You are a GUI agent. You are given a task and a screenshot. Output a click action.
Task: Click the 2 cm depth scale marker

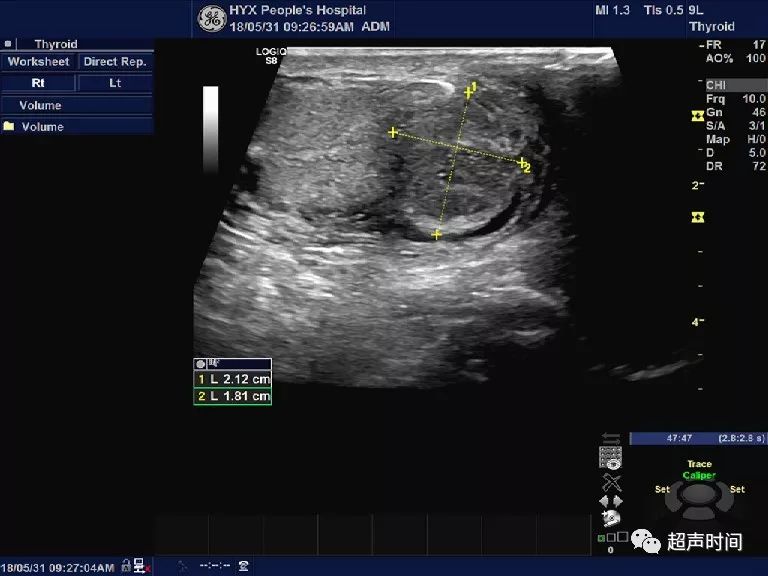[x=698, y=186]
